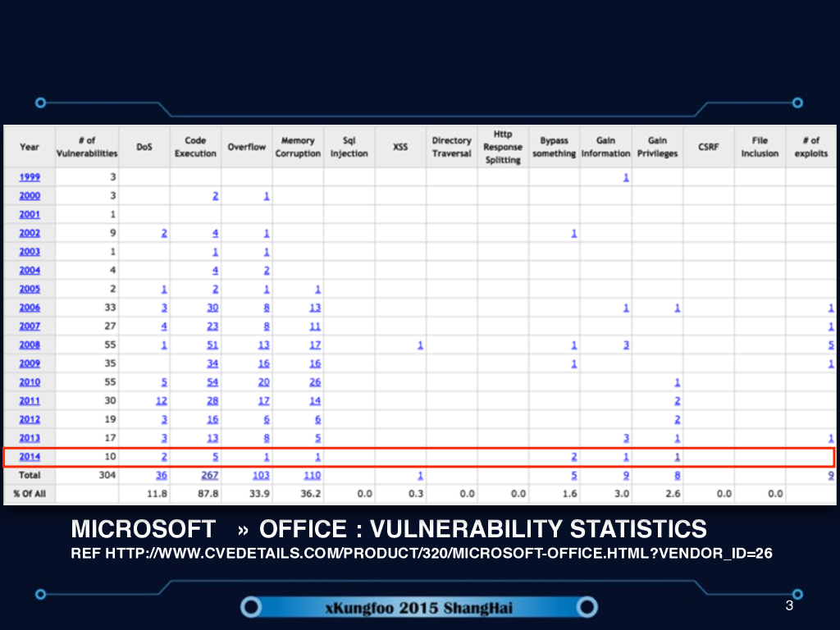
Task: Click DoS count 12 for 2011
Action: click(x=162, y=400)
